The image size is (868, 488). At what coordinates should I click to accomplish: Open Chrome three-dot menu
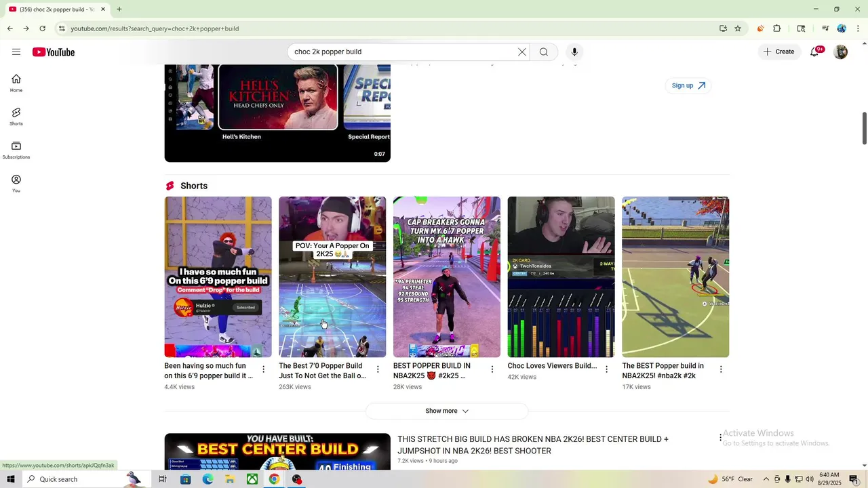pyautogui.click(x=858, y=28)
